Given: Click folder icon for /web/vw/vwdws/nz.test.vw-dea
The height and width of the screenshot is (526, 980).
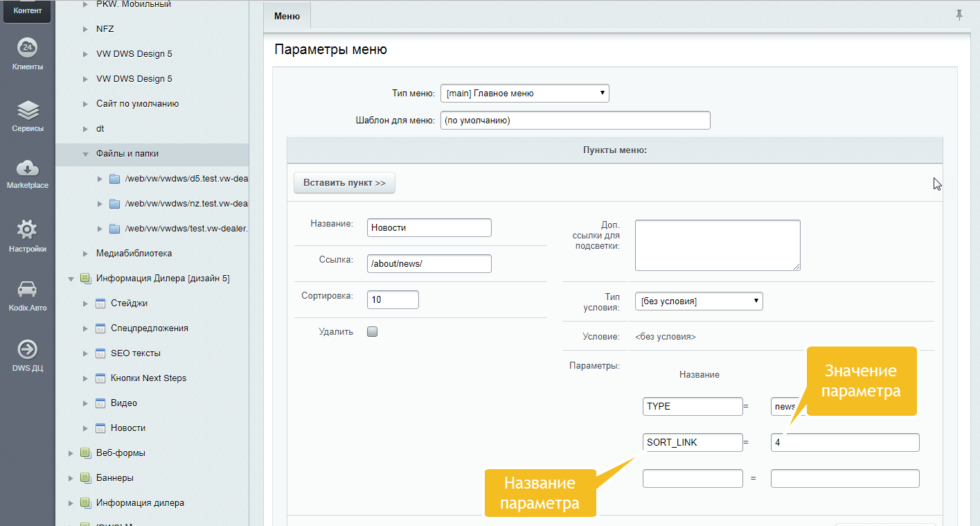Looking at the screenshot, I should [115, 204].
